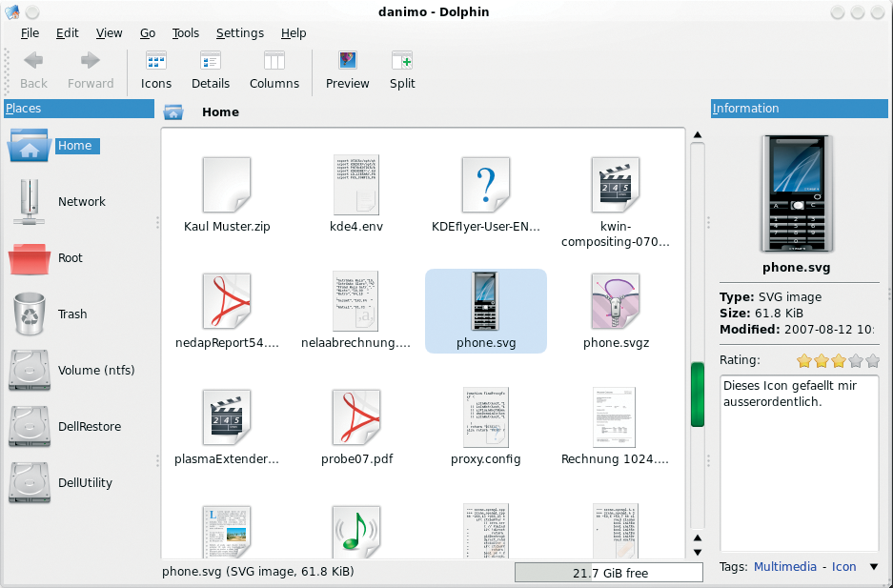Select the kde4.env file
The height and width of the screenshot is (588, 893).
coord(356,194)
